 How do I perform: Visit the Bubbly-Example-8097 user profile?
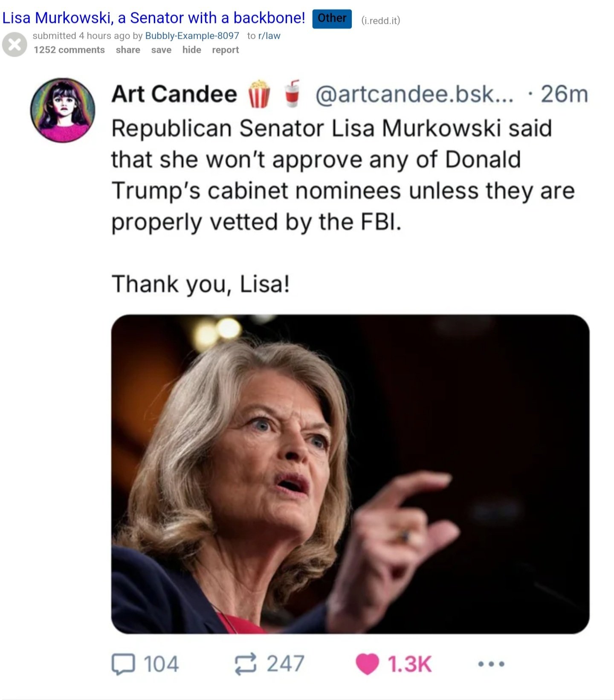click(x=192, y=36)
